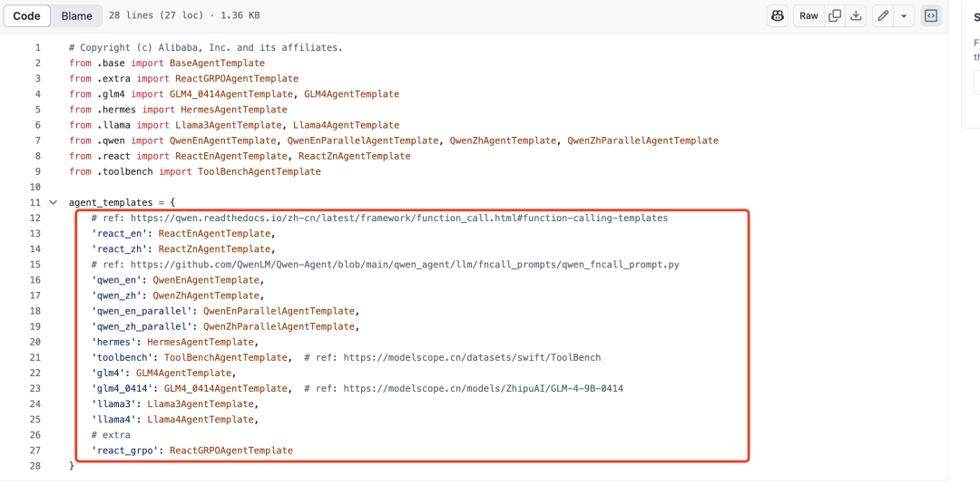Select line number 7
This screenshot has width=980, height=495.
pos(38,141)
